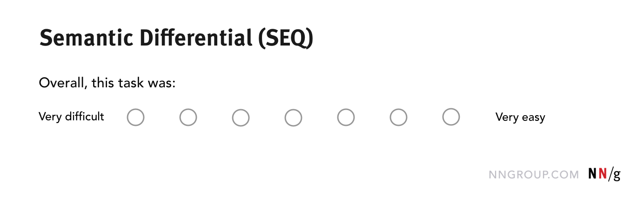644x203 pixels.
Task: Click the Very easy scale label
Action: (x=520, y=118)
